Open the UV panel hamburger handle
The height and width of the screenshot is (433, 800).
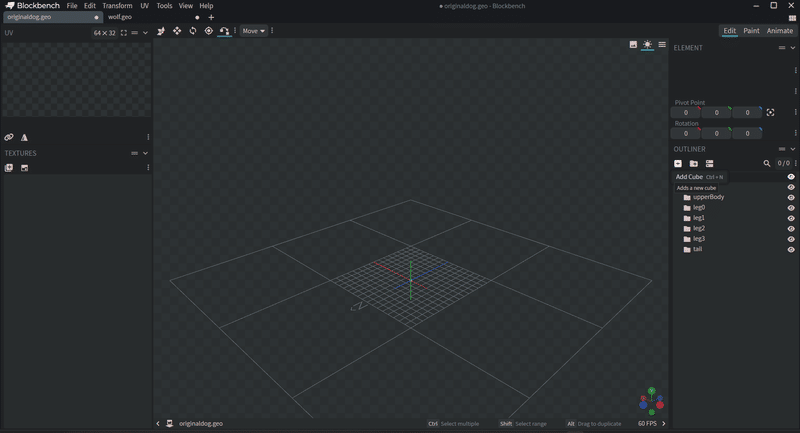point(135,33)
